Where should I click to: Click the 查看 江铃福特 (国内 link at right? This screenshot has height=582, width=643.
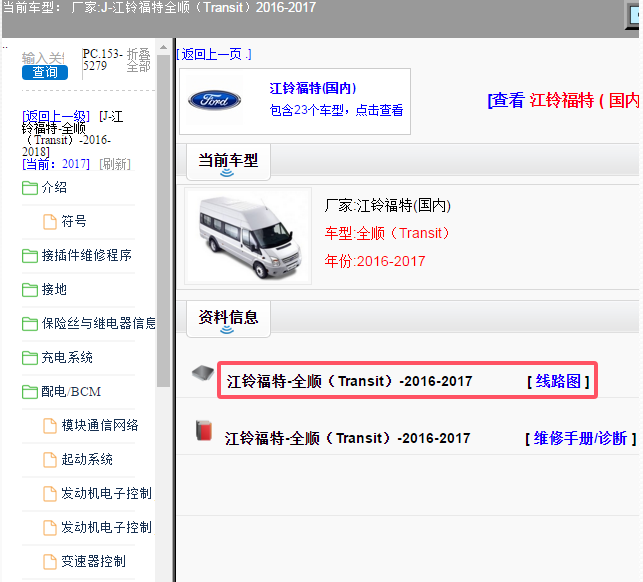[x=563, y=100]
